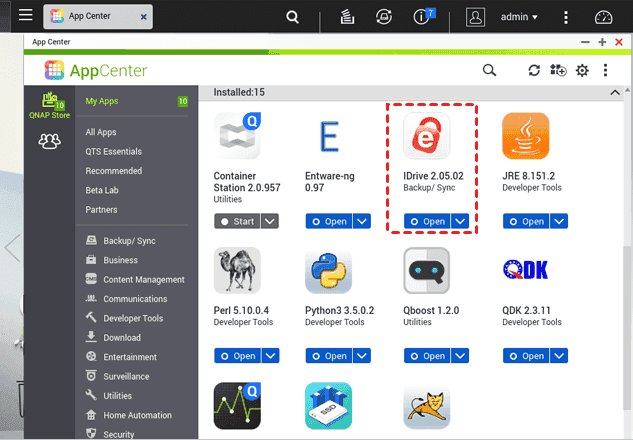Select Backup/ Sync category
633x440 pixels.
point(121,241)
